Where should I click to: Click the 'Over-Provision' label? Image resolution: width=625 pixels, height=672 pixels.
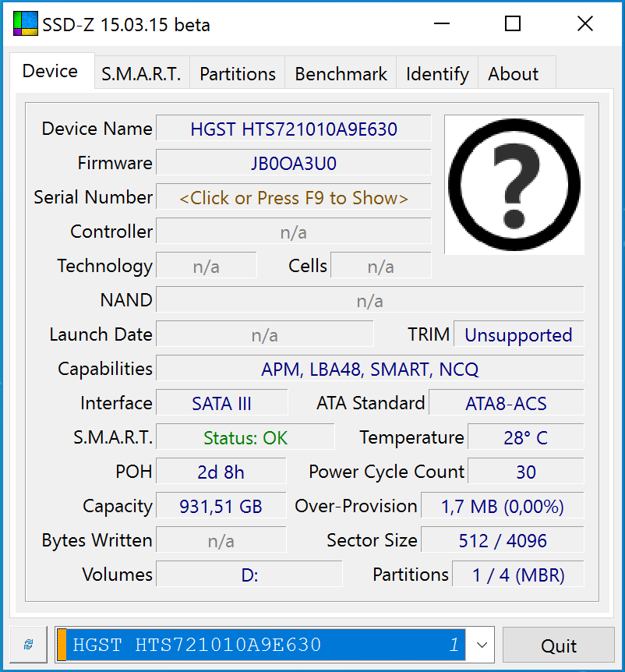[355, 506]
